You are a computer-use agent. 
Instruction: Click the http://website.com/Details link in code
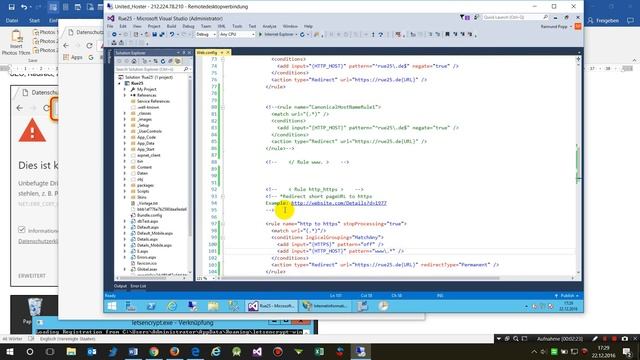(339, 203)
